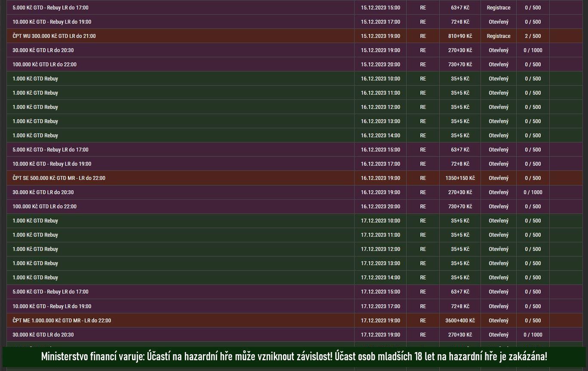Select 100.000 Kč GTD tournament on 16.12.2023 20:00

pos(44,207)
